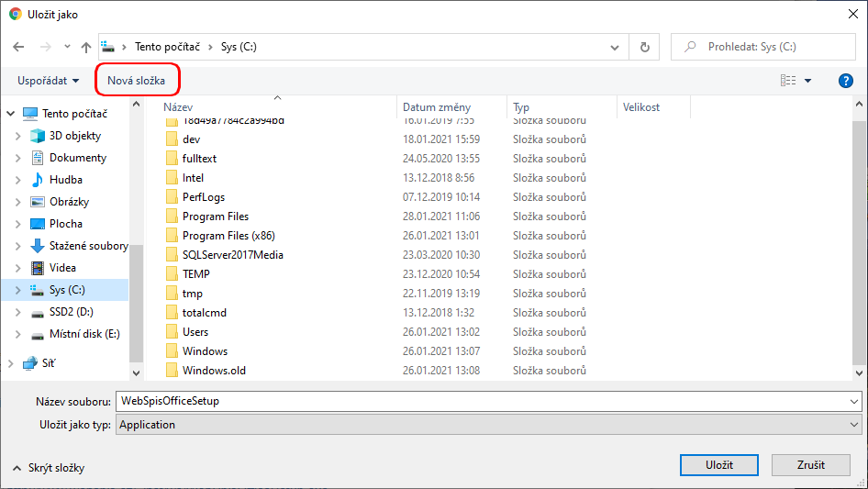Screen dimensions: 868x489
Task: Click the Nová složka button
Action: 137,81
